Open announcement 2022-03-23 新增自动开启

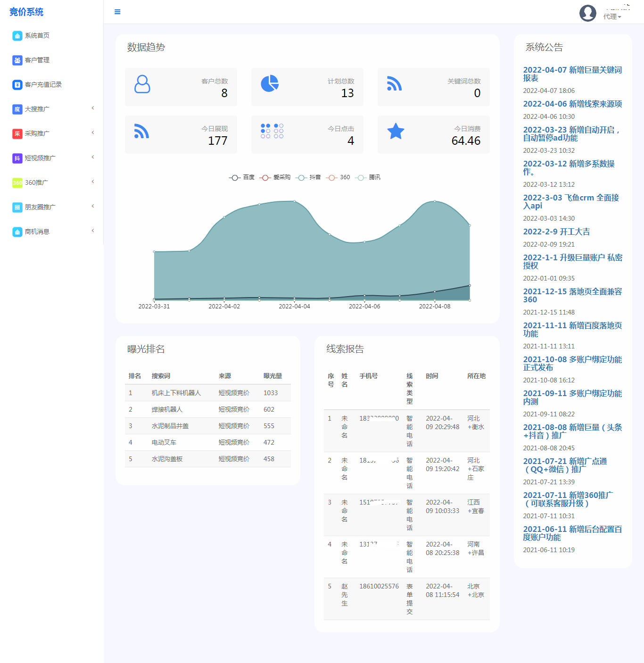pos(571,134)
